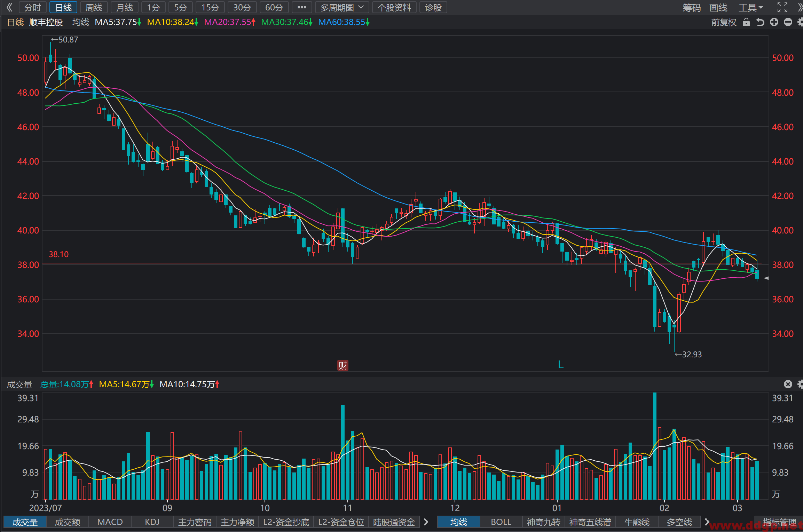Open 诊股 stock diagnosis

(x=433, y=7)
